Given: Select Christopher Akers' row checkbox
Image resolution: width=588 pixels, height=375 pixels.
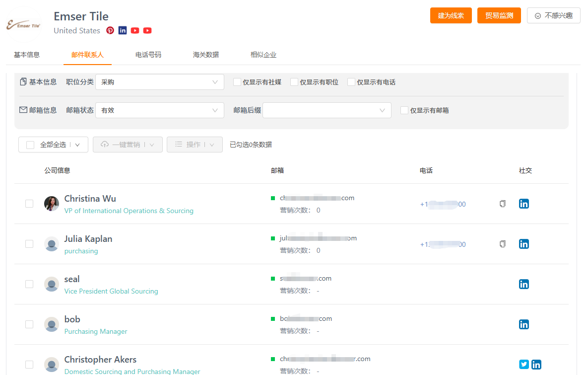Looking at the screenshot, I should coord(29,365).
